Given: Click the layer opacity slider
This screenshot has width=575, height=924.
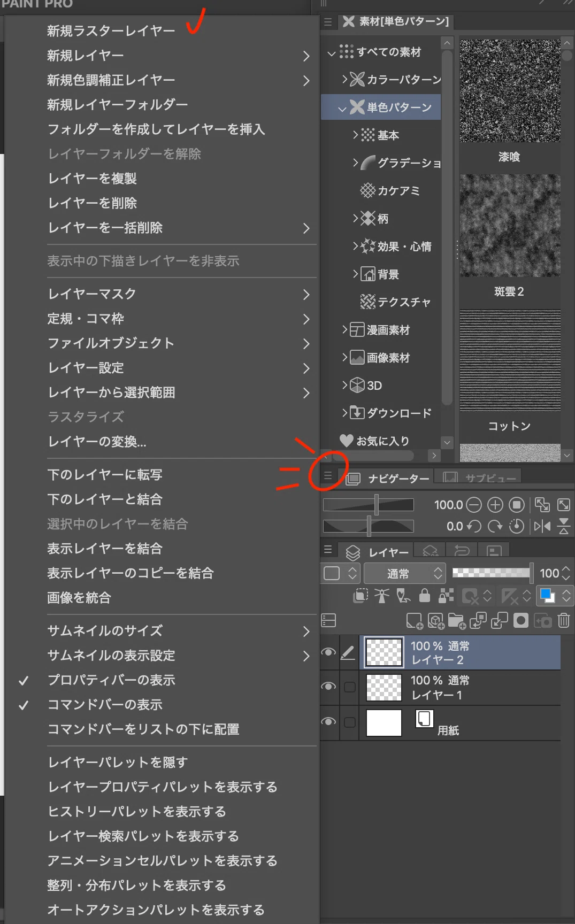Looking at the screenshot, I should coord(493,573).
